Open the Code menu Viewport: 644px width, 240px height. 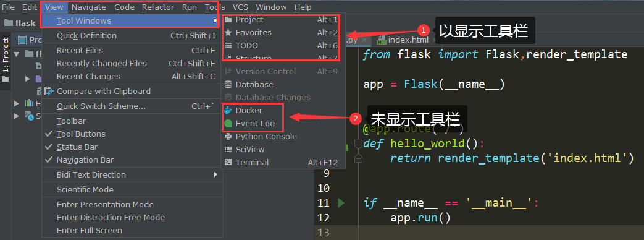pyautogui.click(x=124, y=7)
